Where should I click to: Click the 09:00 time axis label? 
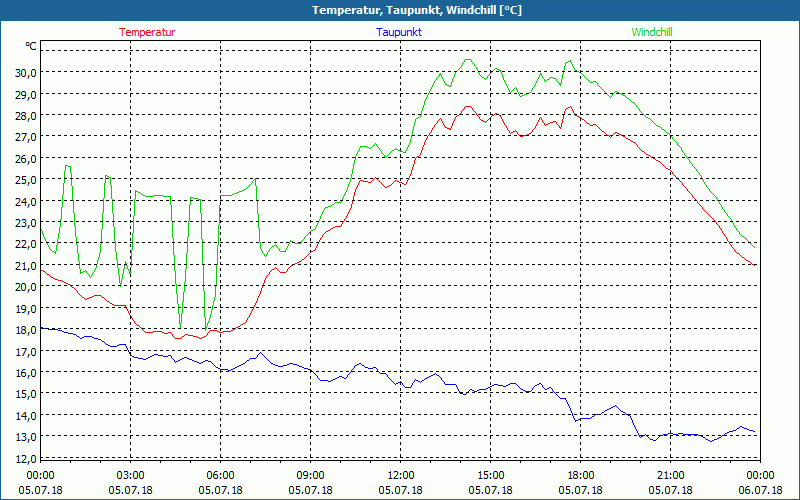tap(311, 476)
